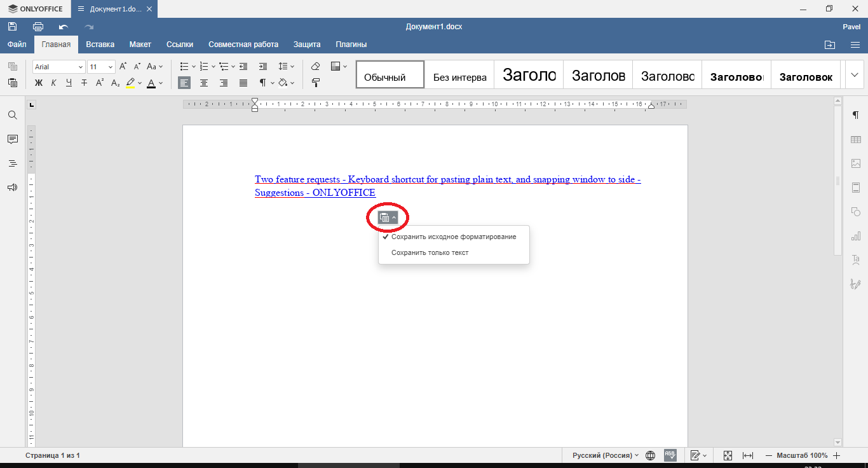Fit page to width in status bar
This screenshot has height=468, width=868.
[748, 455]
